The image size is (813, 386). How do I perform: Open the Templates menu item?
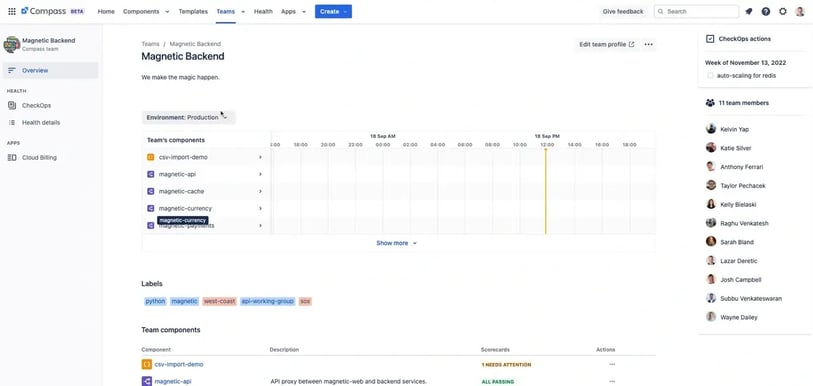tap(193, 11)
